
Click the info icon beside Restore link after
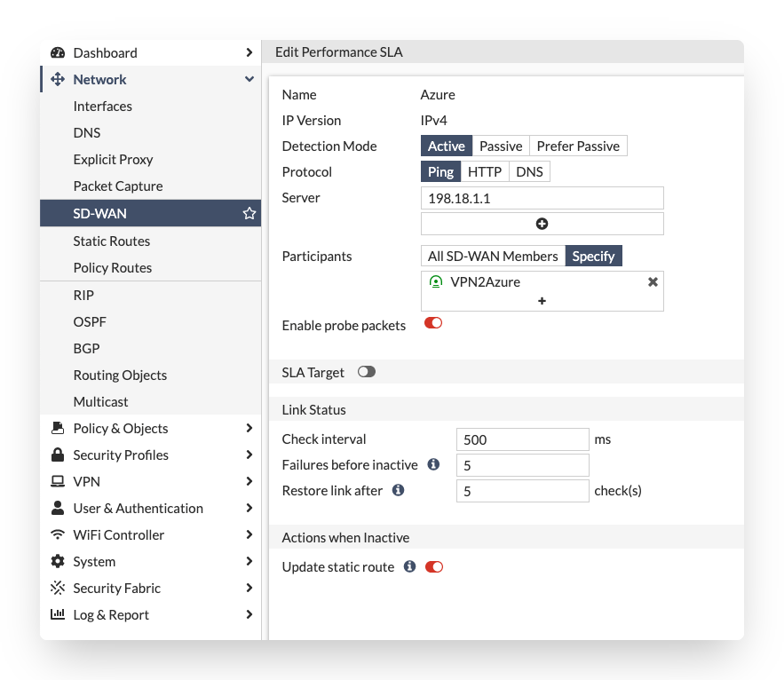click(x=399, y=490)
